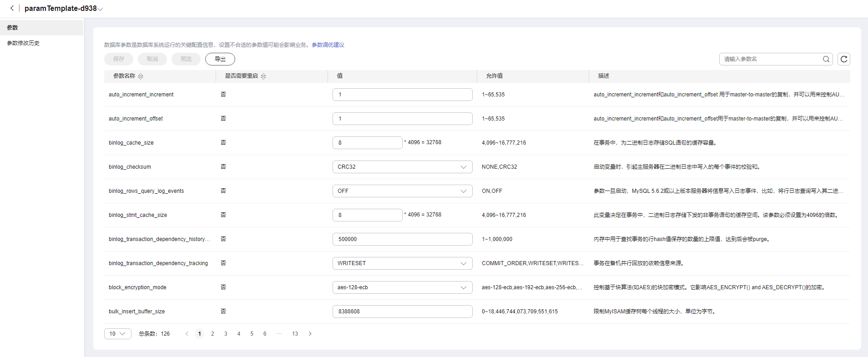The width and height of the screenshot is (868, 357).
Task: Select page 1 in pagination
Action: (199, 334)
